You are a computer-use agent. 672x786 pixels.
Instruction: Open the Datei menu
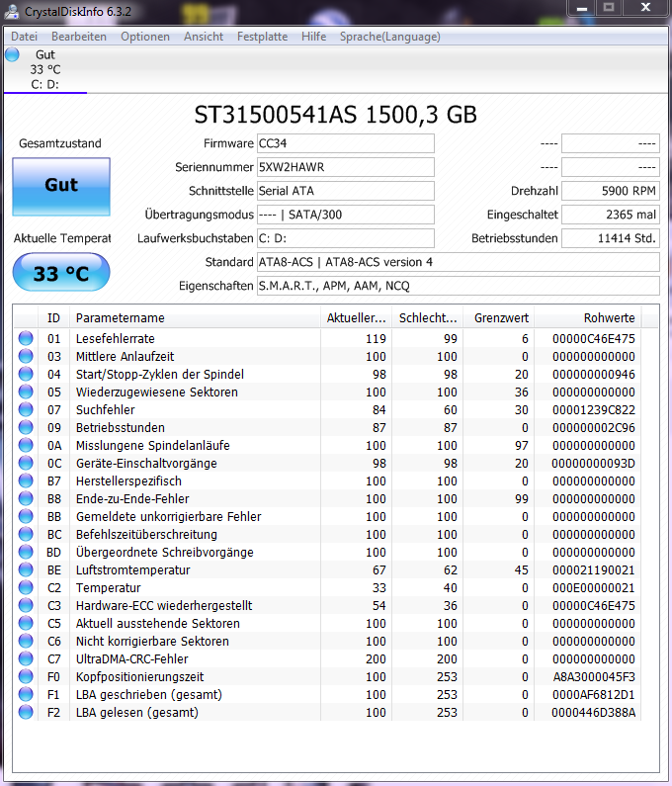tap(24, 37)
